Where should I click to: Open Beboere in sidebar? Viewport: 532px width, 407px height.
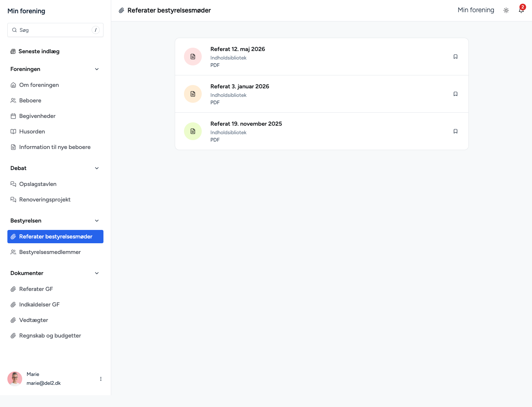(x=55, y=101)
